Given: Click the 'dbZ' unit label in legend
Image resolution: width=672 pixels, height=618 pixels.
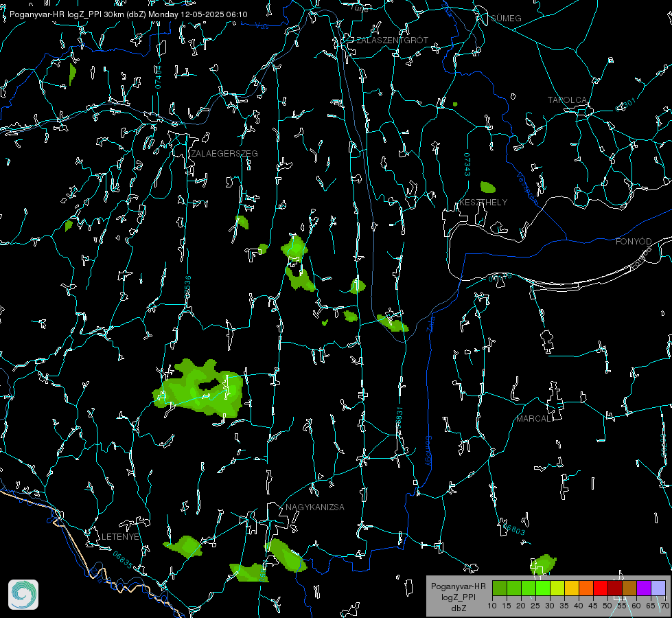Looking at the screenshot, I should point(459,608).
